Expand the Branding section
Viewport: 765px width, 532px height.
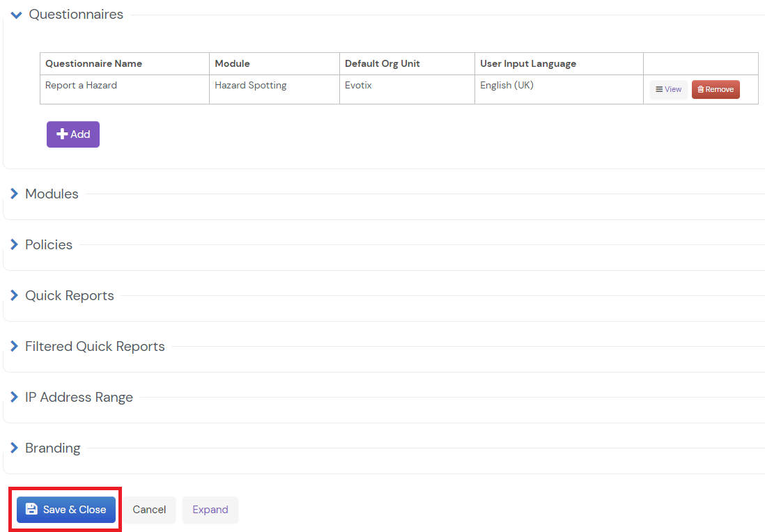(x=15, y=448)
